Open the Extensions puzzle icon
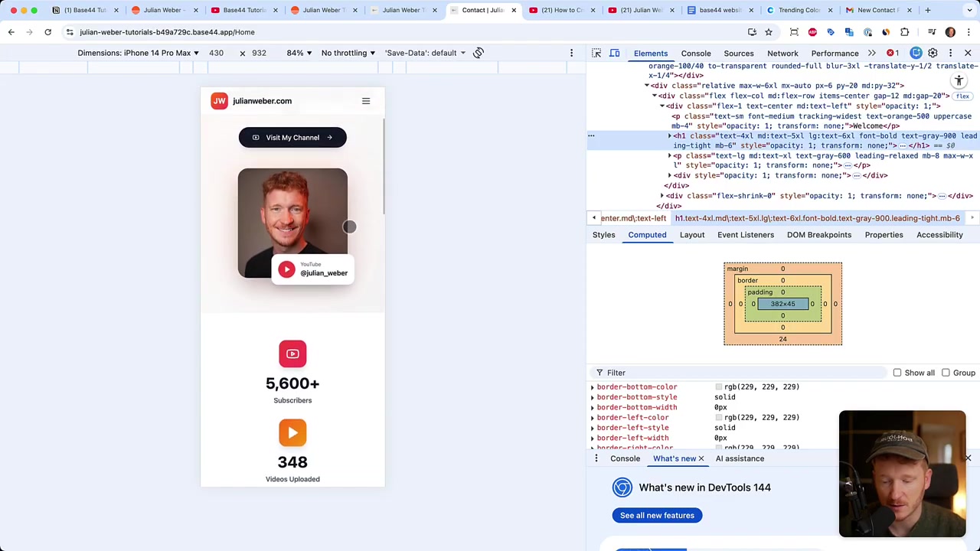 coord(904,32)
